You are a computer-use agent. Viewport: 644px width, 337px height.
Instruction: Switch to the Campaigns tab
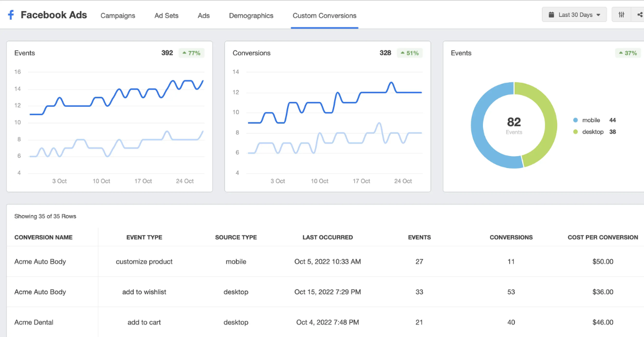(118, 16)
